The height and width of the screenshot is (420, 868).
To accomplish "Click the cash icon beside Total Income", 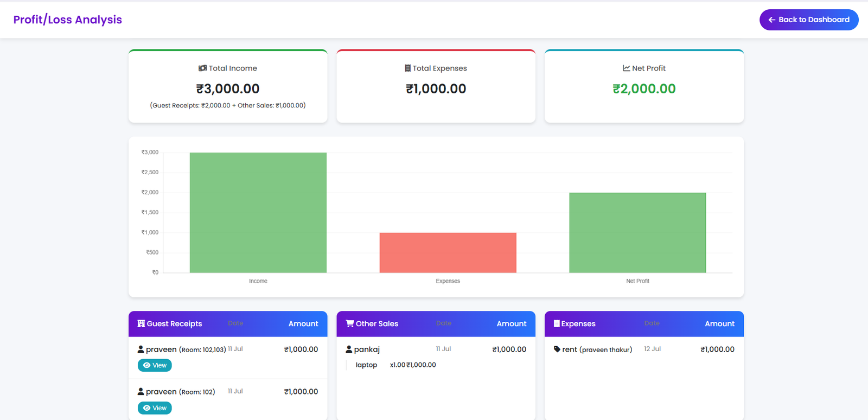I will pyautogui.click(x=202, y=68).
